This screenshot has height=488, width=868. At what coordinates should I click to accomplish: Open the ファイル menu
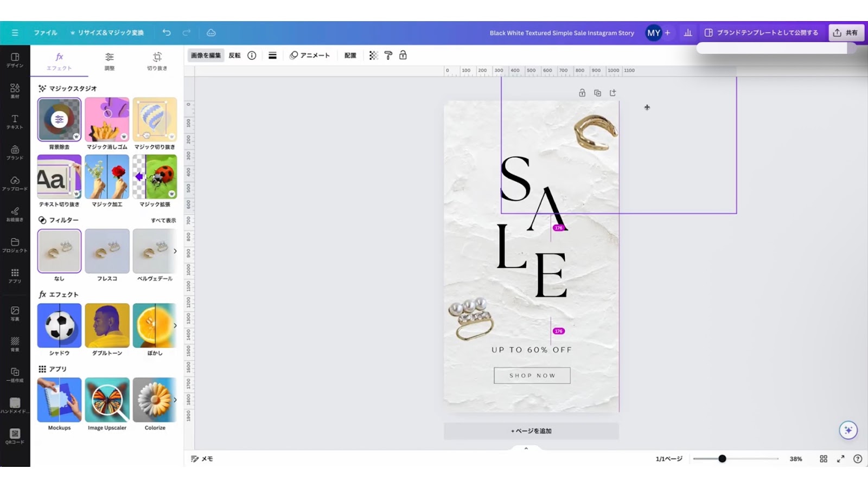point(46,33)
